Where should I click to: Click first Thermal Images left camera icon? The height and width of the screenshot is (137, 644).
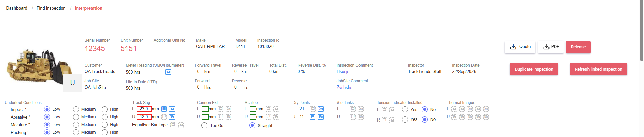(454, 109)
